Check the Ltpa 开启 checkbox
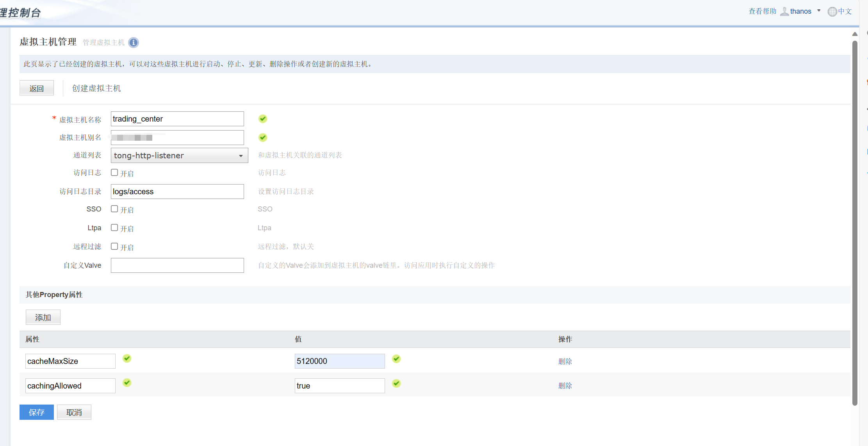868x446 pixels. pyautogui.click(x=114, y=227)
